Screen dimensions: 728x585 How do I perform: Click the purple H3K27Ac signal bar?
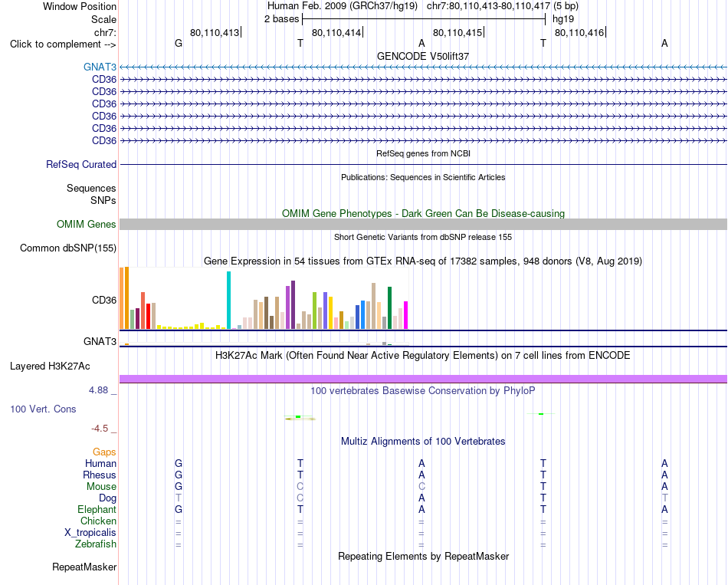pyautogui.click(x=424, y=379)
